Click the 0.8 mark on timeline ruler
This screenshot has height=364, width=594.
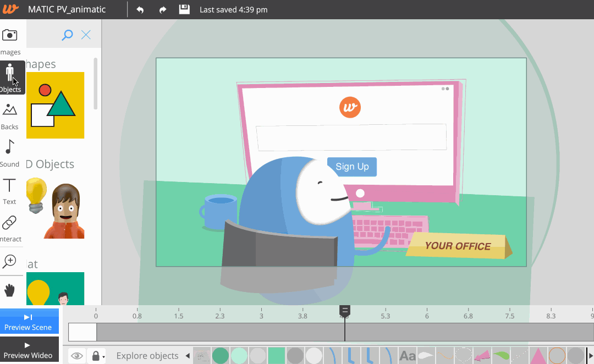pyautogui.click(x=137, y=316)
